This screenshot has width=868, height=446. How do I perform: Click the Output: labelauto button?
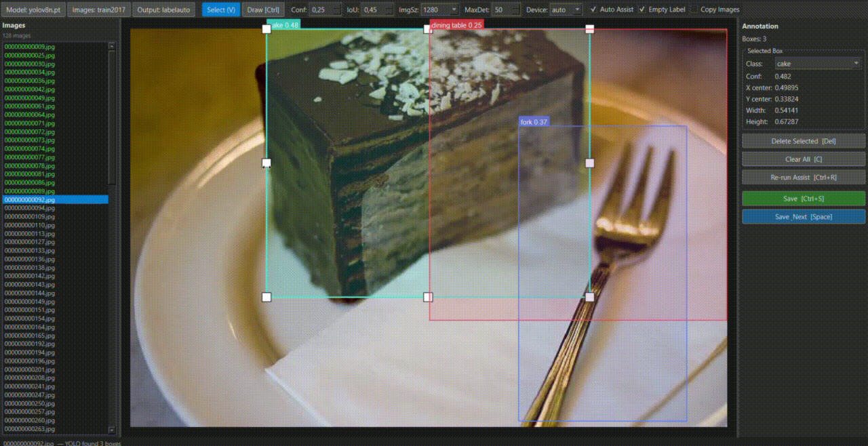click(x=163, y=9)
